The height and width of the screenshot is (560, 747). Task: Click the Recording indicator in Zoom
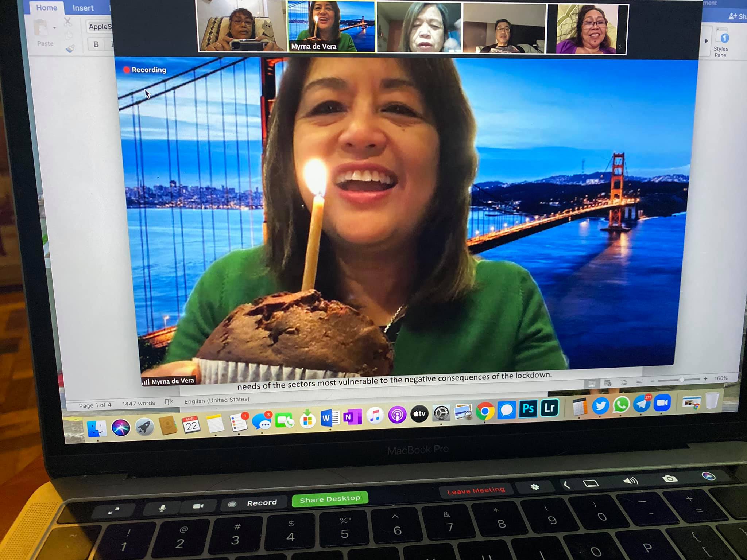tap(145, 70)
